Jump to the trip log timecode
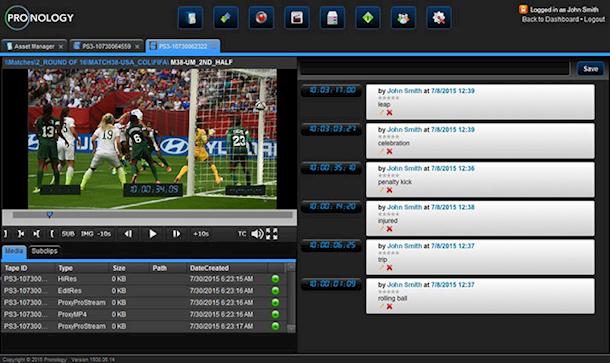 (x=332, y=246)
